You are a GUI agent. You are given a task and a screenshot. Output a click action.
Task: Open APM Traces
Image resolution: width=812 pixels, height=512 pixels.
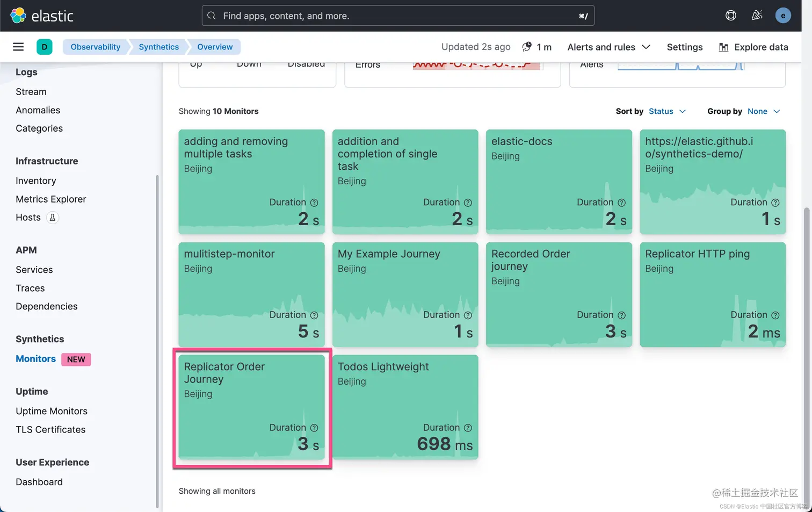pyautogui.click(x=30, y=288)
